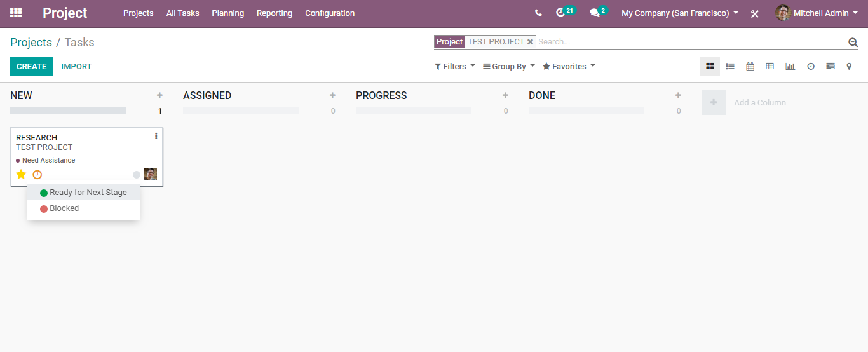Image resolution: width=868 pixels, height=352 pixels.
Task: Switch to Pivot table view
Action: pos(770,66)
